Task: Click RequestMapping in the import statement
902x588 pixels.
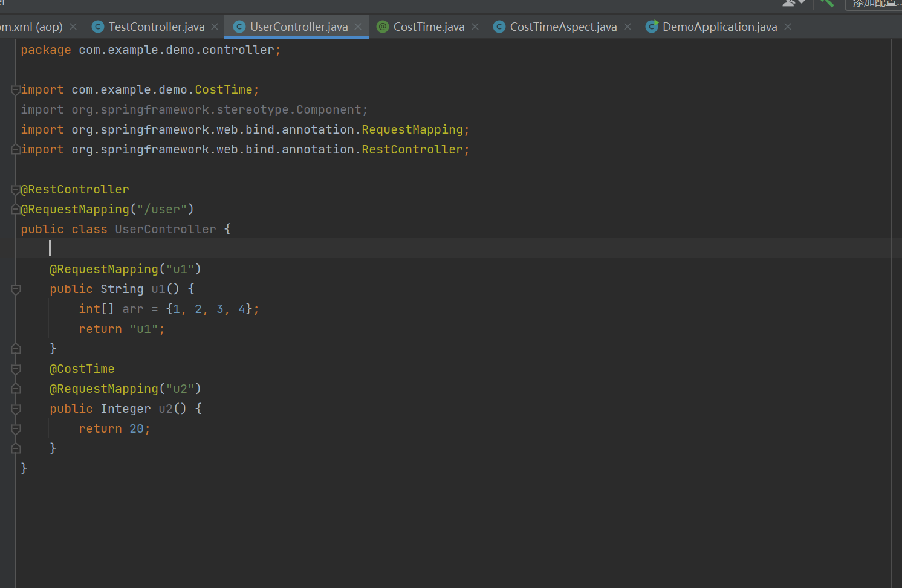Action: coord(412,130)
